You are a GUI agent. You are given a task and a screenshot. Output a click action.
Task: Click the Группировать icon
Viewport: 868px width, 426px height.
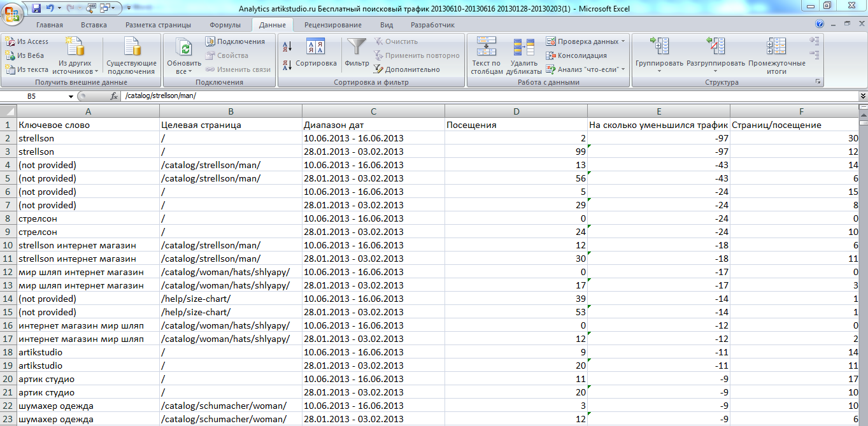coord(659,46)
